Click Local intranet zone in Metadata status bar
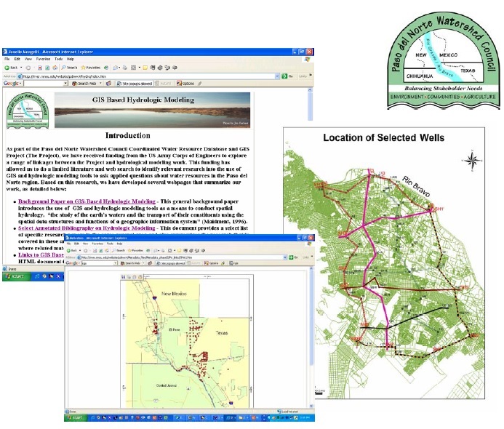 [289, 412]
